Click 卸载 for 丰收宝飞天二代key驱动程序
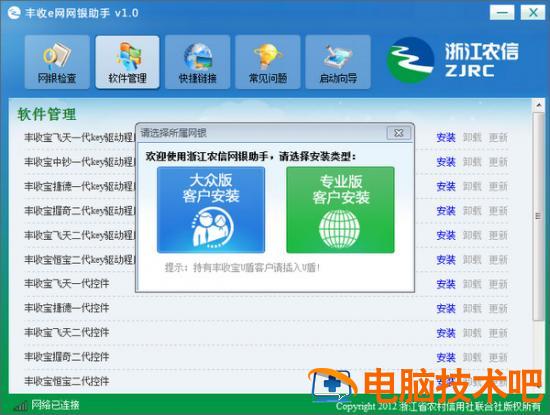Screen dimensions: 550x415 pyautogui.click(x=472, y=235)
